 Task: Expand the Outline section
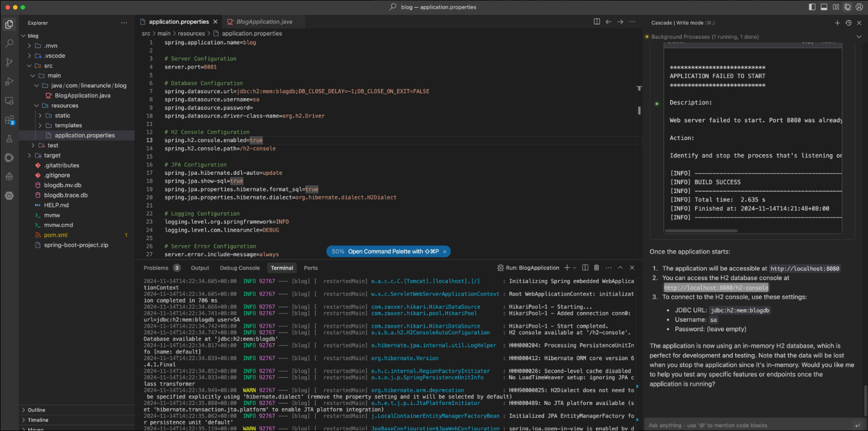point(36,410)
